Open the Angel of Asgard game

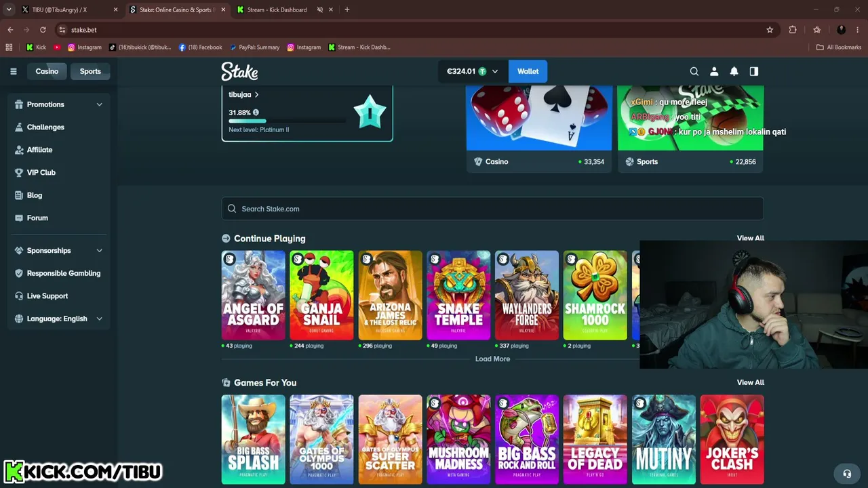(254, 296)
